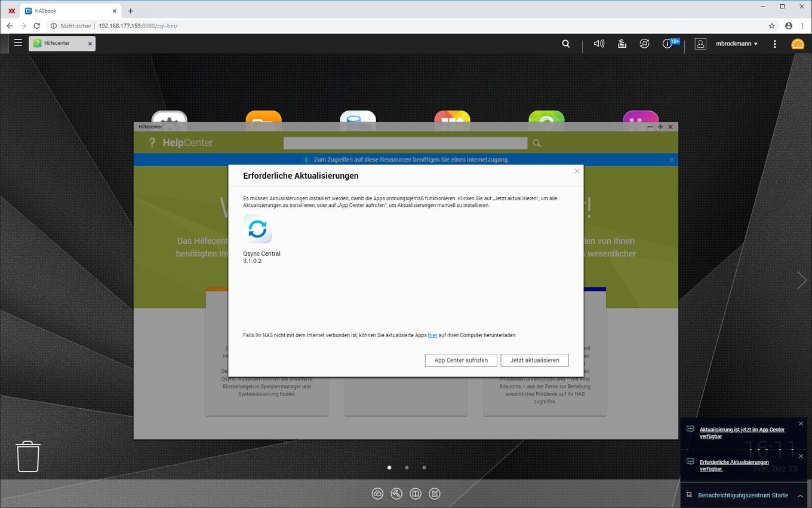This screenshot has height=508, width=812.
Task: Open 'Aktualisierung ist jetzt im App Center verfügbar' notification
Action: click(742, 433)
